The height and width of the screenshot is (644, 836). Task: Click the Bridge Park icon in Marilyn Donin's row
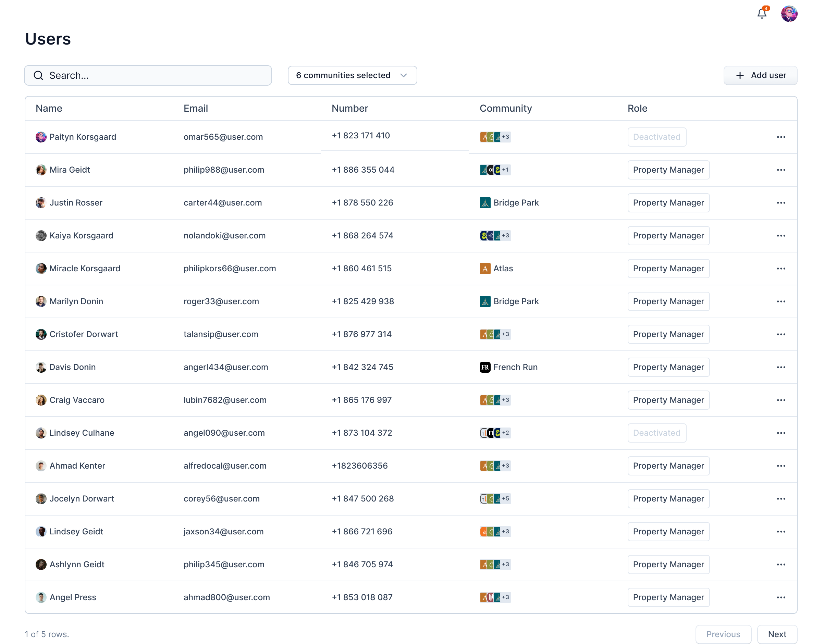(x=485, y=301)
